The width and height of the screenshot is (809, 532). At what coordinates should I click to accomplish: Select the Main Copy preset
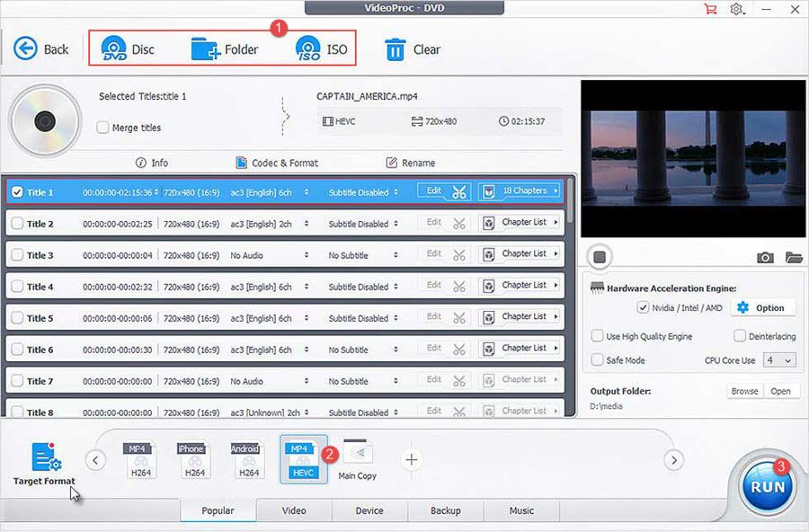[357, 460]
